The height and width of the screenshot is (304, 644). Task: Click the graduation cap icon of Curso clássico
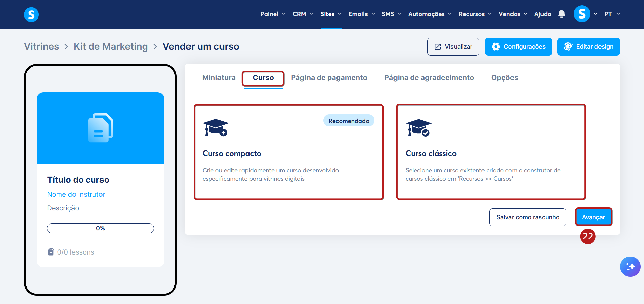point(418,128)
